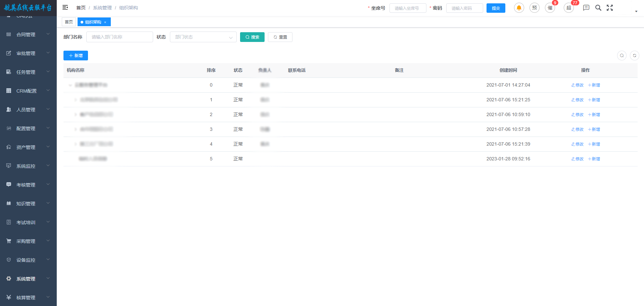Viewport: 644px width, 306px height.
Task: Collapse the top-level organization row
Action: [x=70, y=85]
